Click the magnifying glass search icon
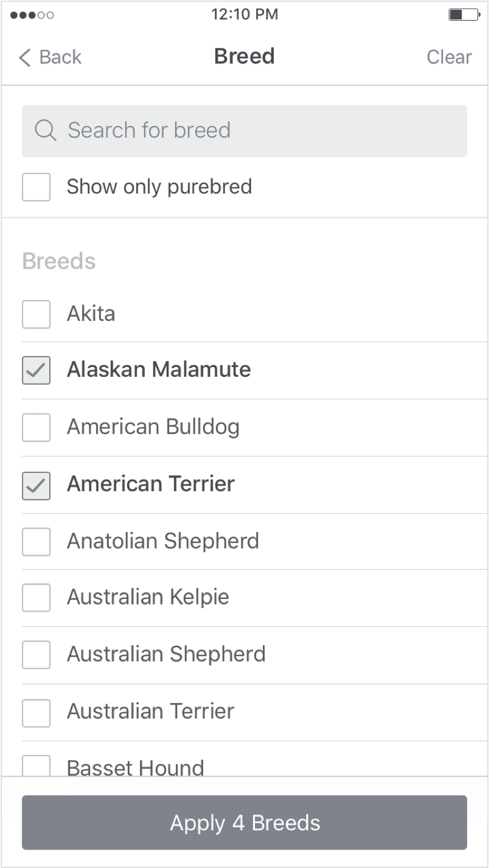Image resolution: width=489 pixels, height=868 pixels. coord(45,130)
